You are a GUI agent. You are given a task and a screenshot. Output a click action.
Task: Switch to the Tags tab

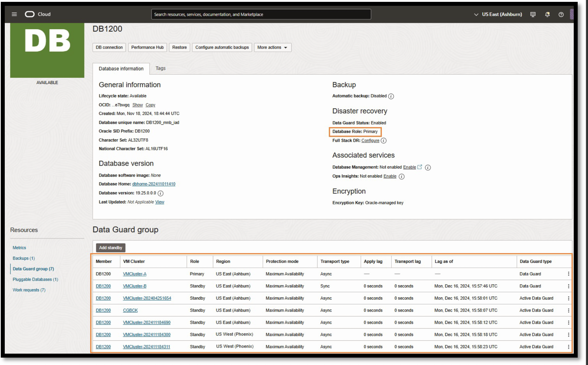point(160,68)
